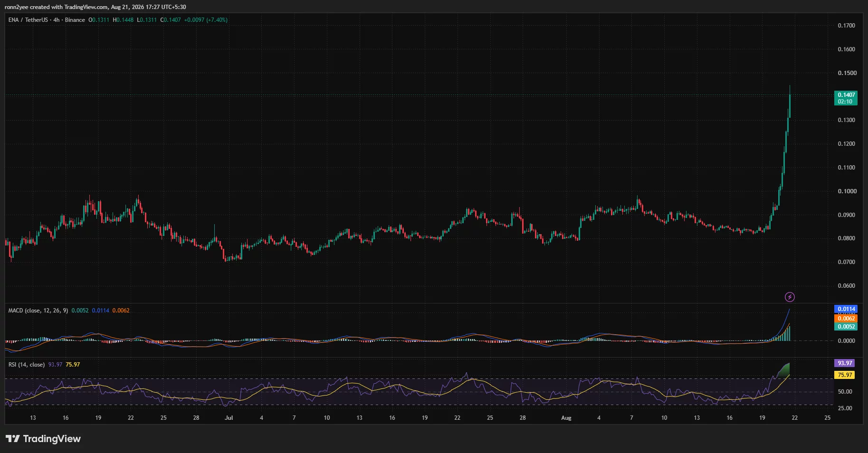Click the MACD (close, 12, 26, 9) legend
This screenshot has height=453, width=868.
(38, 311)
